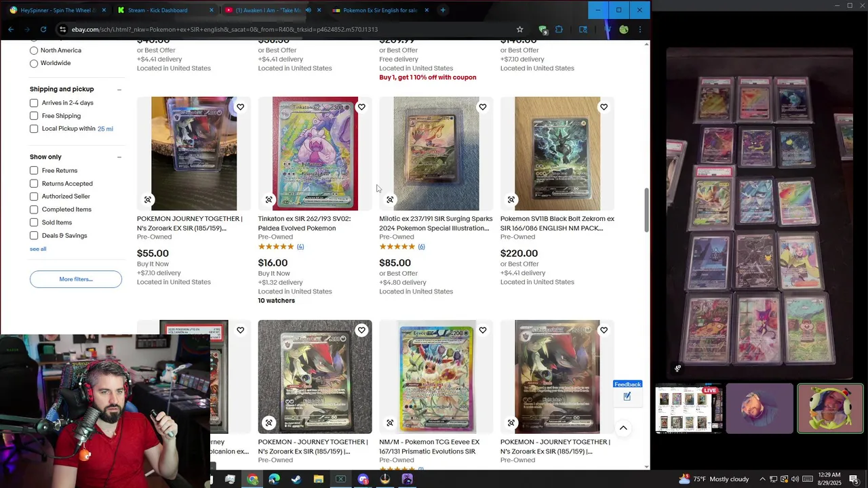The width and height of the screenshot is (868, 488).
Task: Toggle the Authorized Seller filter
Action: (x=34, y=197)
